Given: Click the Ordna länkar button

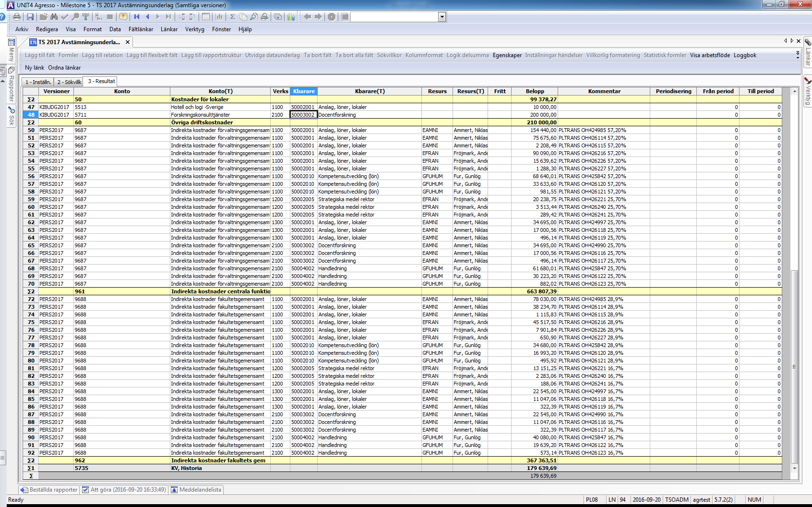Looking at the screenshot, I should (x=64, y=68).
